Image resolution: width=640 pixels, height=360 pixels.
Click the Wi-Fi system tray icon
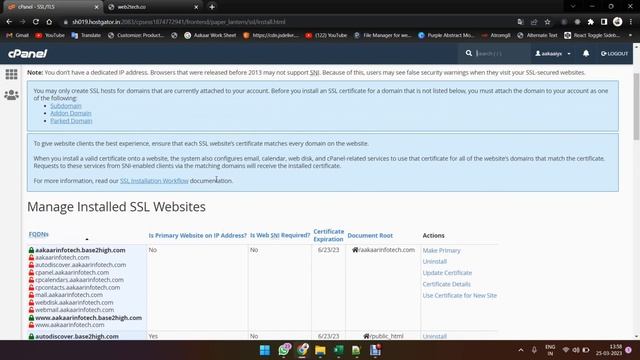[566, 350]
